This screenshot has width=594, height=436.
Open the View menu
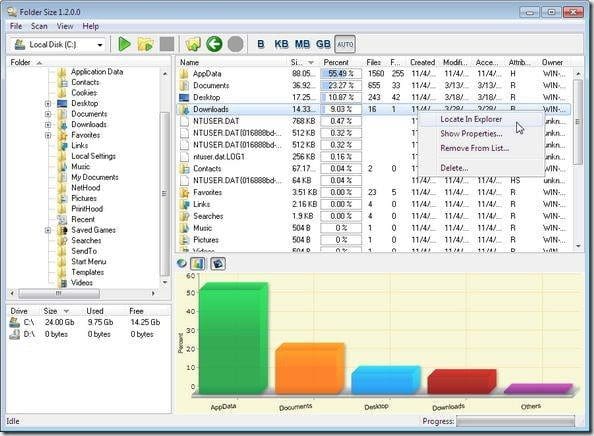(x=65, y=26)
